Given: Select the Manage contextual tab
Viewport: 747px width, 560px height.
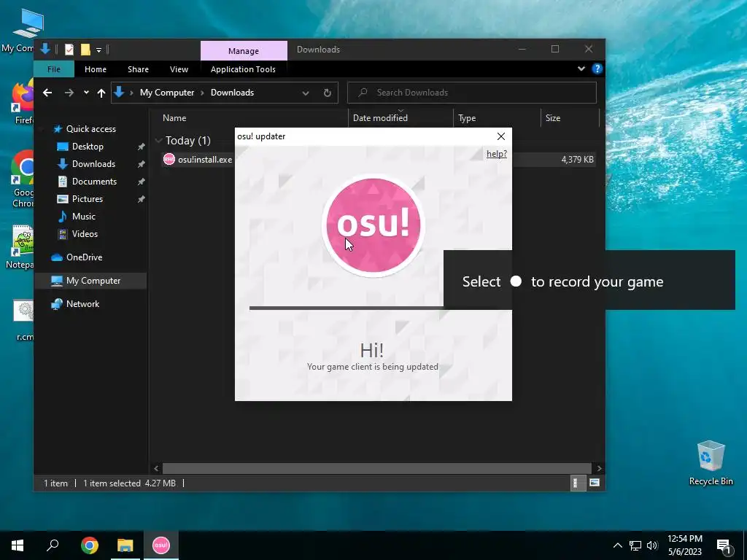Looking at the screenshot, I should coord(244,50).
